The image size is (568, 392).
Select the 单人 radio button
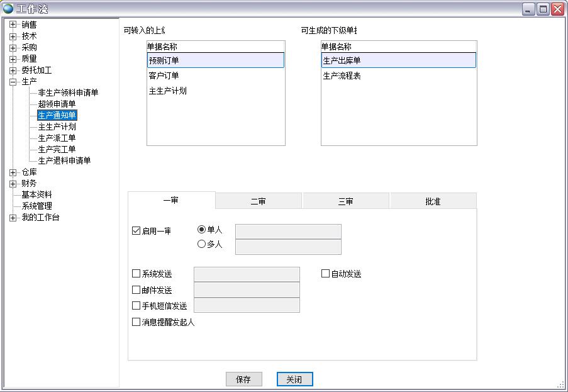200,230
